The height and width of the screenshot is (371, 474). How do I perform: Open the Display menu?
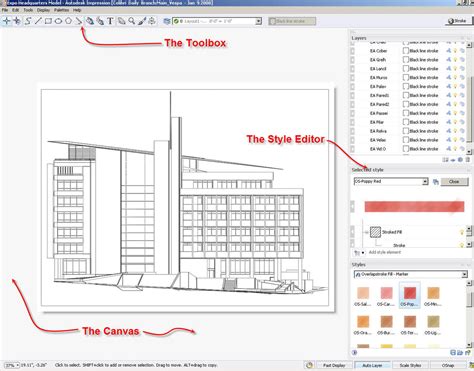[43, 10]
